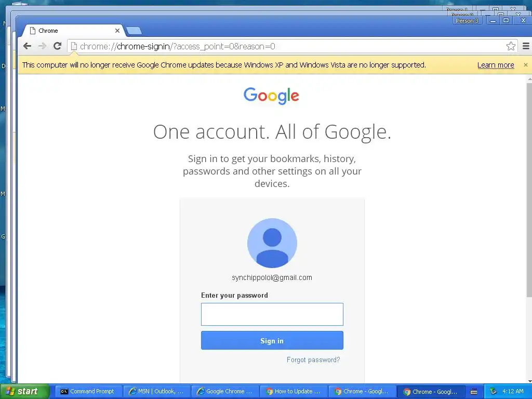This screenshot has width=532, height=399.
Task: Click the Enter your password field
Action: (x=272, y=314)
